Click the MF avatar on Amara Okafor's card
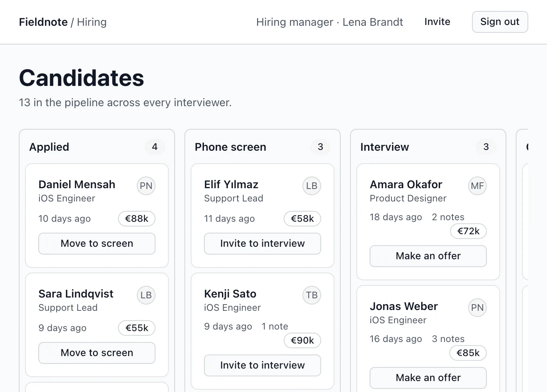547x392 pixels. [x=477, y=186]
